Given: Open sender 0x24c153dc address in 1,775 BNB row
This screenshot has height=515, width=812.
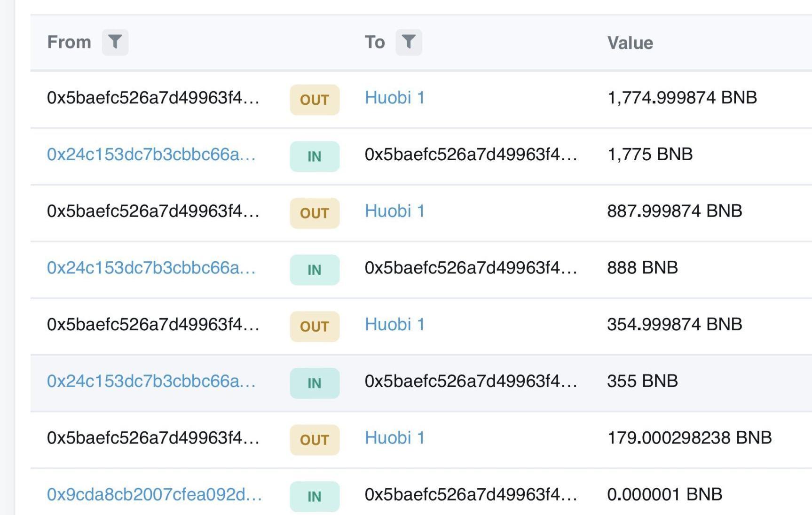Looking at the screenshot, I should point(151,155).
